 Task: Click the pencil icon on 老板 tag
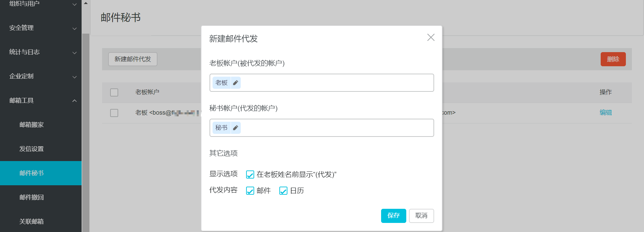coord(236,83)
